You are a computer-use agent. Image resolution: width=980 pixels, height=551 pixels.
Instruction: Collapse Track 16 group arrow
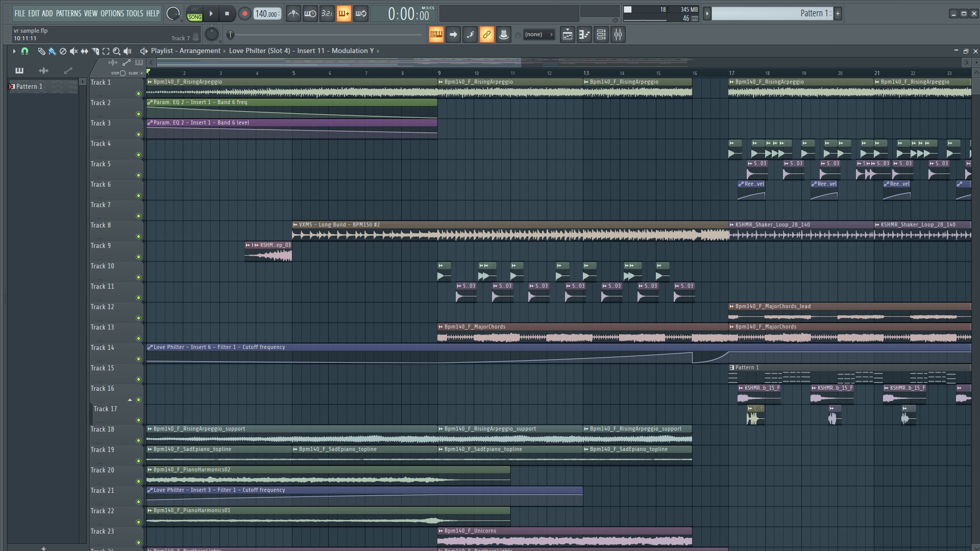click(x=130, y=400)
